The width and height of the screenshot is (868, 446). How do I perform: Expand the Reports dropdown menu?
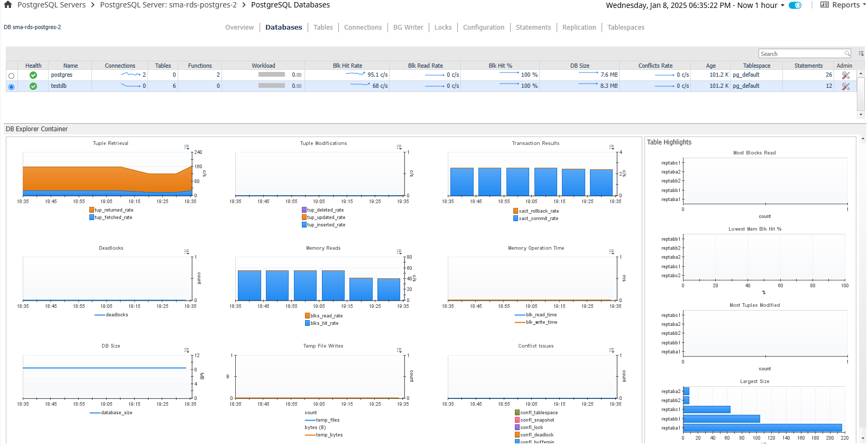tap(864, 5)
